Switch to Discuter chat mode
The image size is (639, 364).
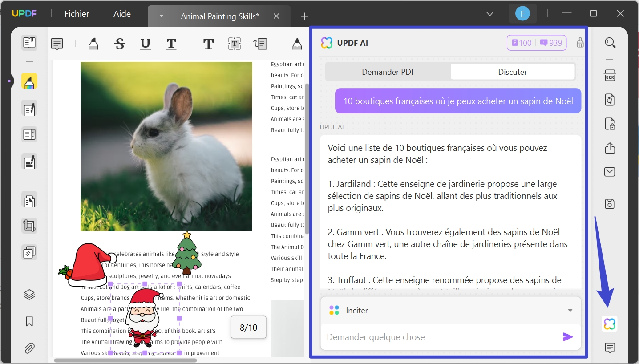(x=513, y=72)
